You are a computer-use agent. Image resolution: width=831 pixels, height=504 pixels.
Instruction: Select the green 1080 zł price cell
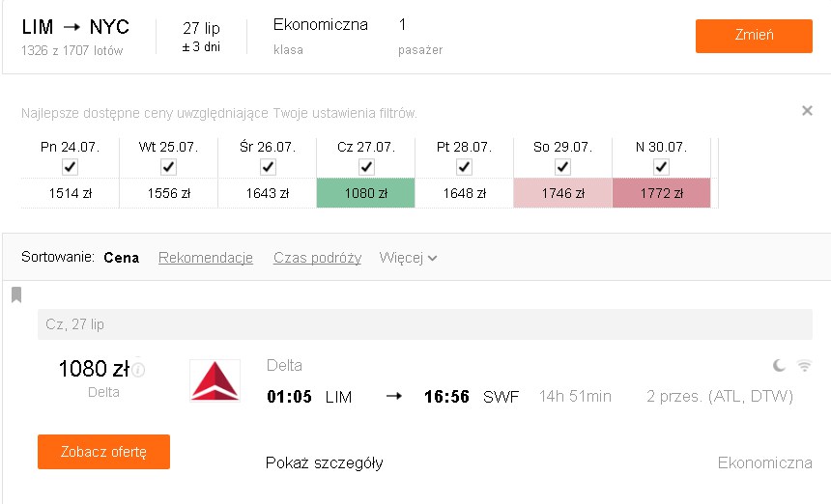click(x=366, y=193)
